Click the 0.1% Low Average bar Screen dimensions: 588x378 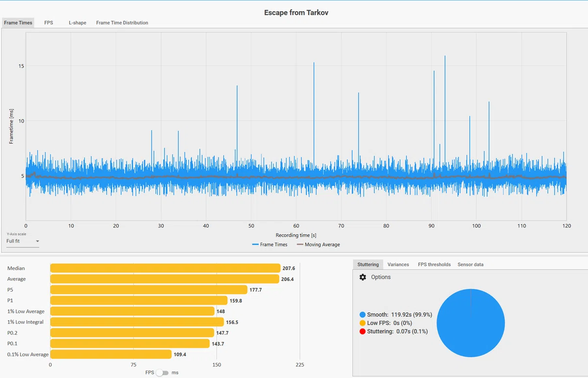pos(111,354)
